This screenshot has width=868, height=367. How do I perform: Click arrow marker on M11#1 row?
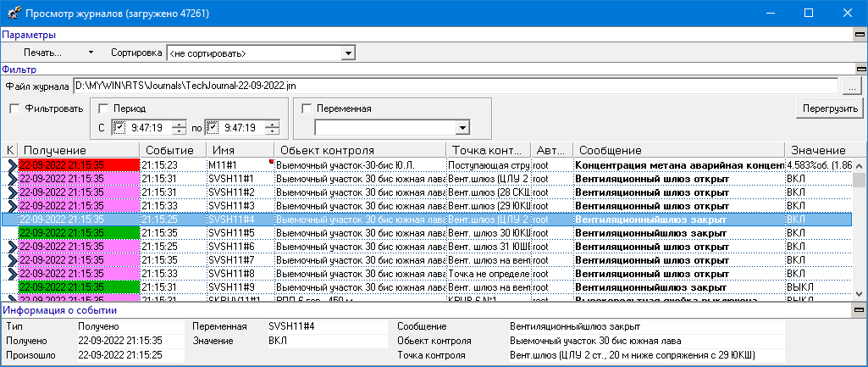click(12, 164)
